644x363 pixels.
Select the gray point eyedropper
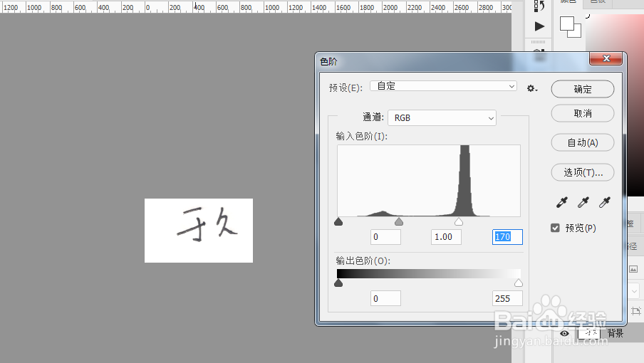click(583, 202)
